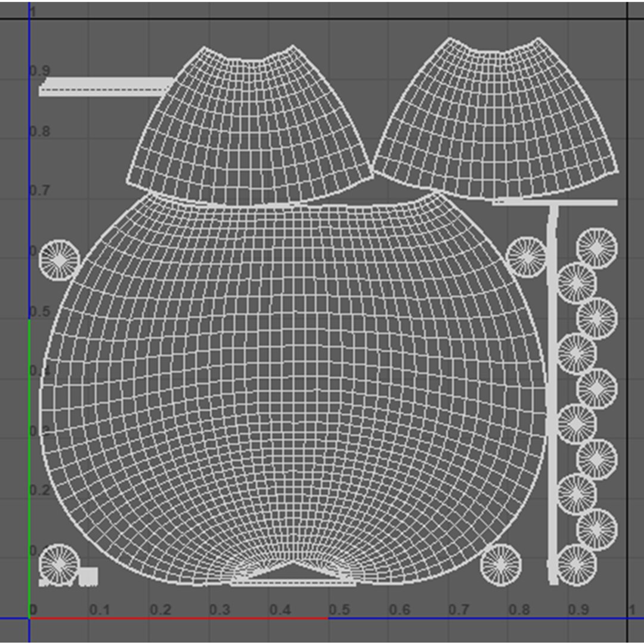Click the "0.1" label on the horizontal axis
The image size is (644, 644).
point(100,609)
